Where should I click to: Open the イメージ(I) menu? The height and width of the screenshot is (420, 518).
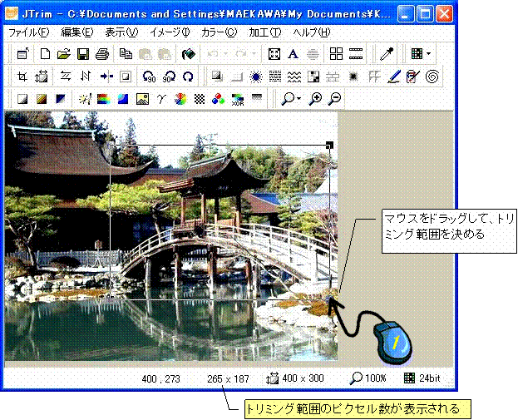click(170, 32)
